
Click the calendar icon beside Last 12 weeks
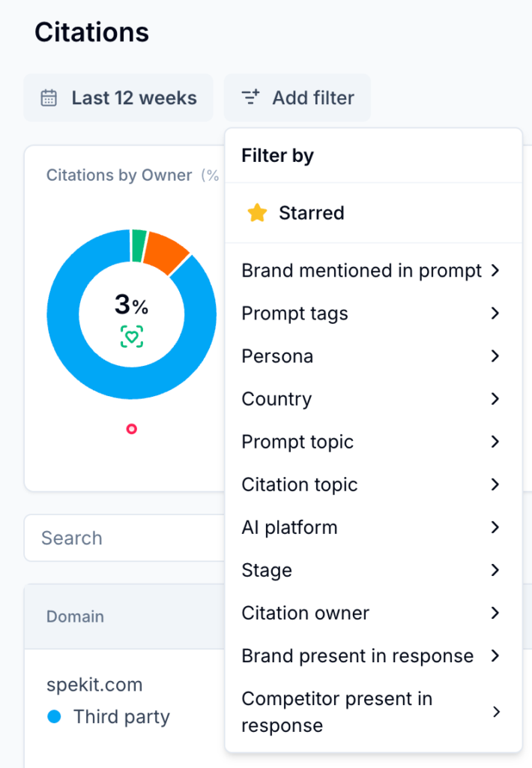pos(49,98)
